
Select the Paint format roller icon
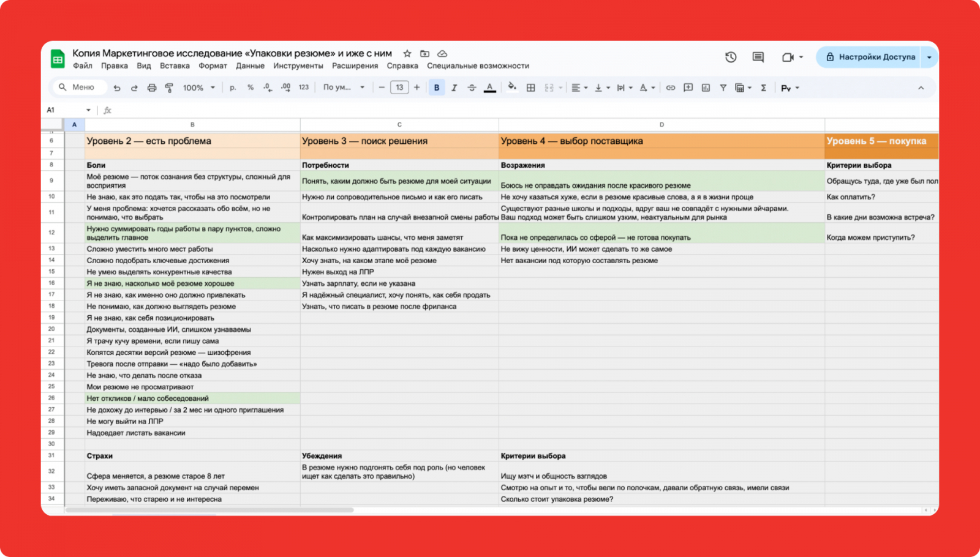point(169,88)
